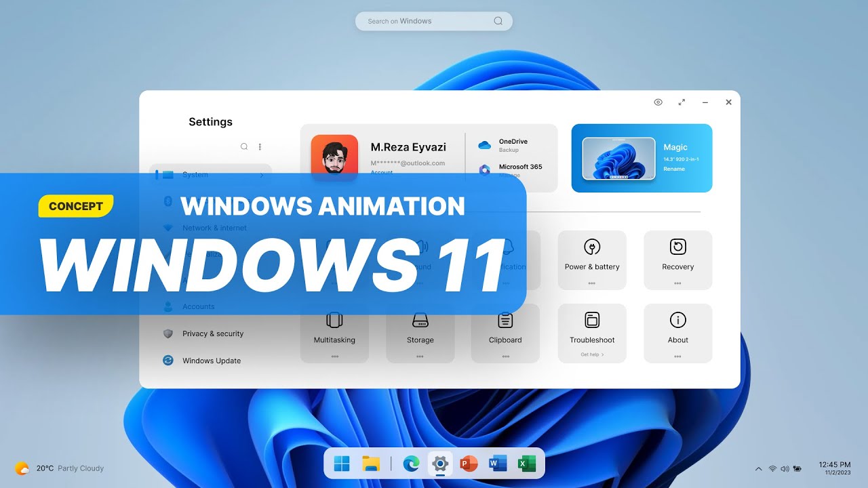Launch Word from taskbar
The image size is (868, 488).
(498, 464)
